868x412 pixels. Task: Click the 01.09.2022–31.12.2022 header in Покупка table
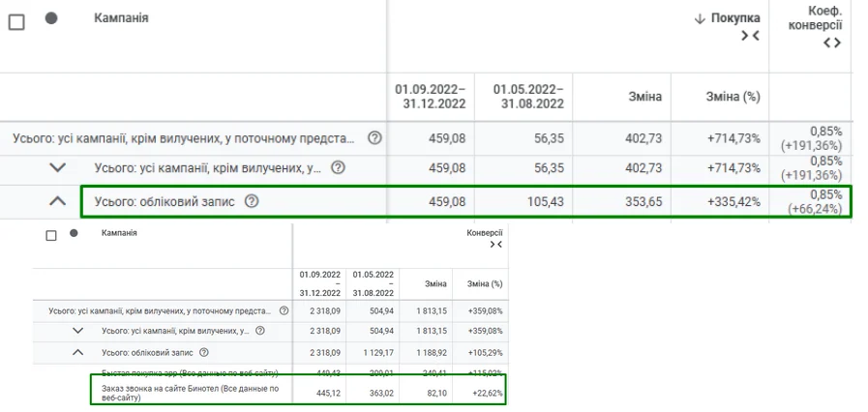430,96
